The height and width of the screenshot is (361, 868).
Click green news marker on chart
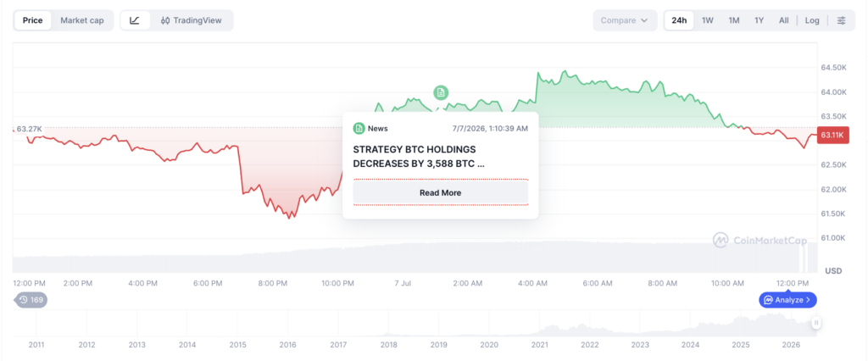pos(441,92)
